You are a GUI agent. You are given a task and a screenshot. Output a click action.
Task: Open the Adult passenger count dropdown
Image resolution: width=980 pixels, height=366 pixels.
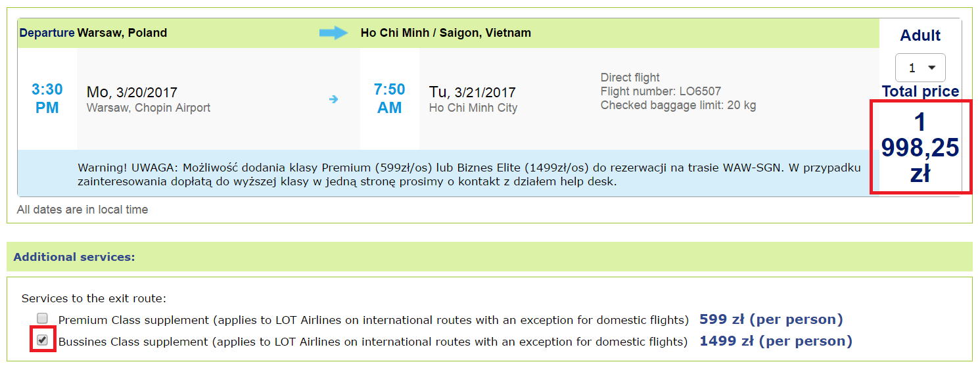[920, 68]
